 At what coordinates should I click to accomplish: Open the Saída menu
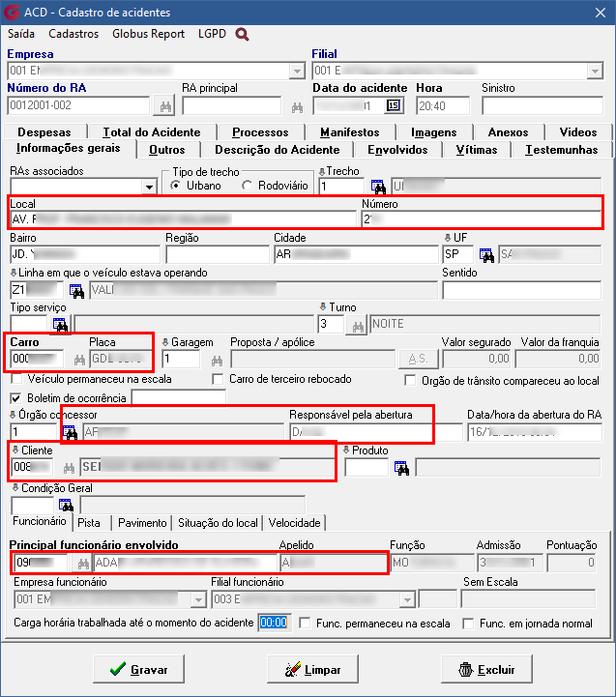tap(21, 34)
